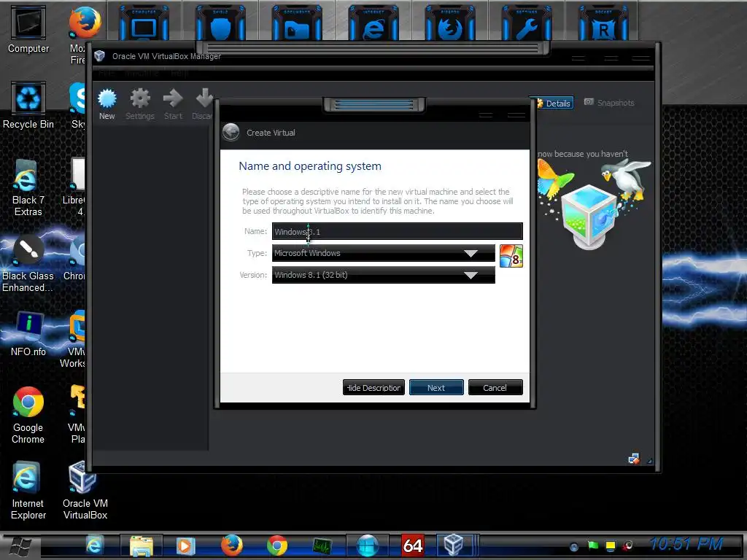Click the Cancel button

(x=495, y=388)
